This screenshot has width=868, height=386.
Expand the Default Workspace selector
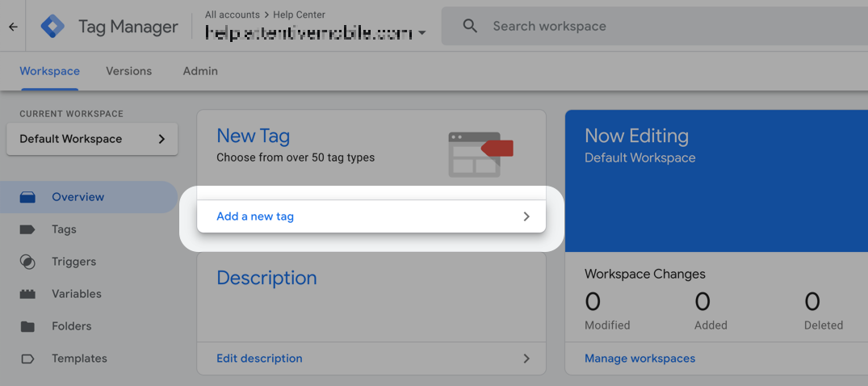(x=92, y=139)
